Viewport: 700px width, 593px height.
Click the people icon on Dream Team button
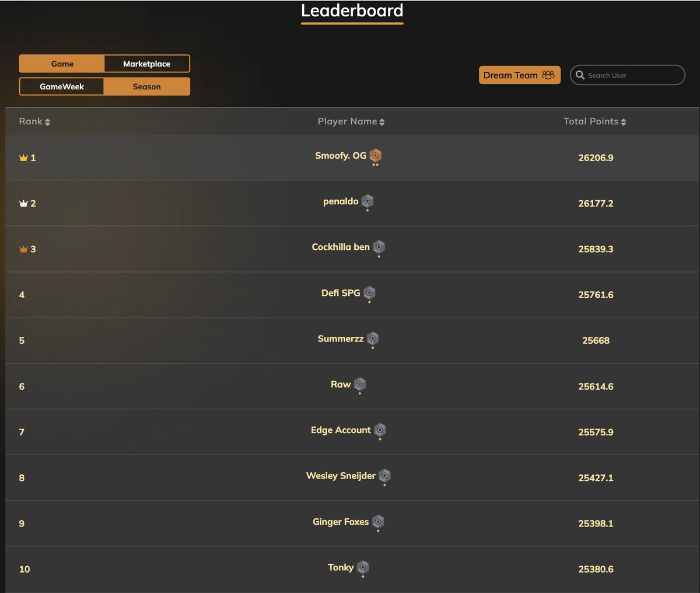point(548,75)
